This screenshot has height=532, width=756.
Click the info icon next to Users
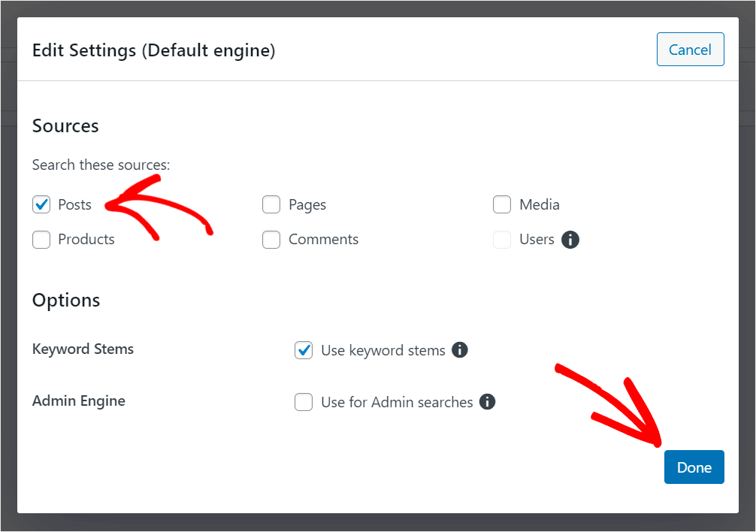(570, 240)
